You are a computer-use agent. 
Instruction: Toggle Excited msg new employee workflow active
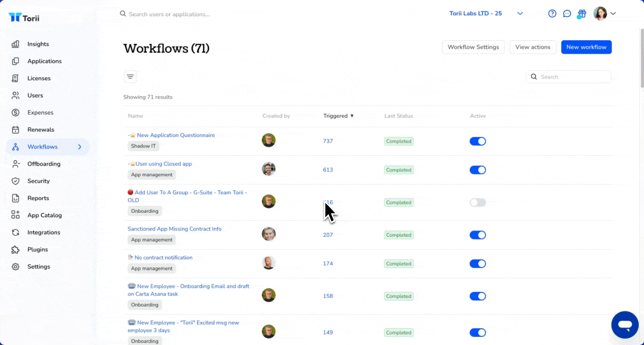(x=478, y=333)
